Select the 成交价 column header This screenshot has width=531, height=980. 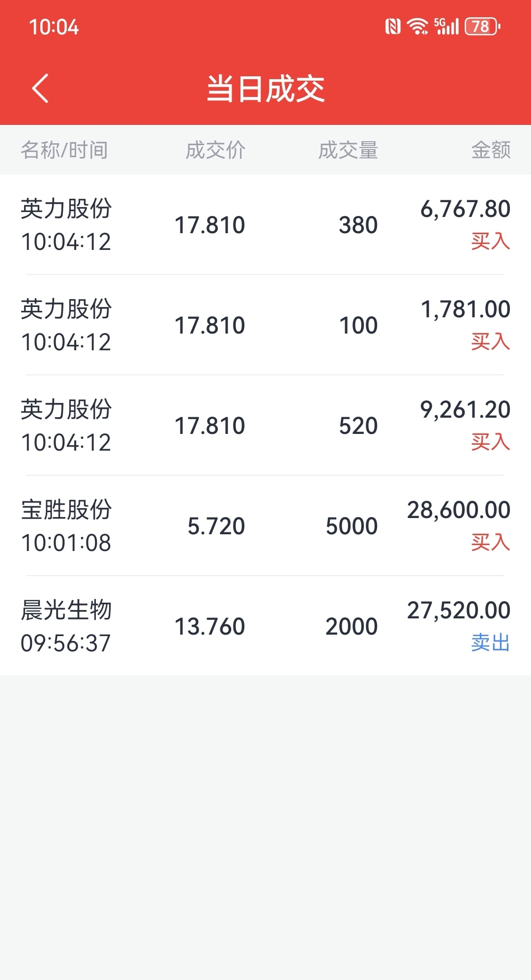(x=215, y=150)
